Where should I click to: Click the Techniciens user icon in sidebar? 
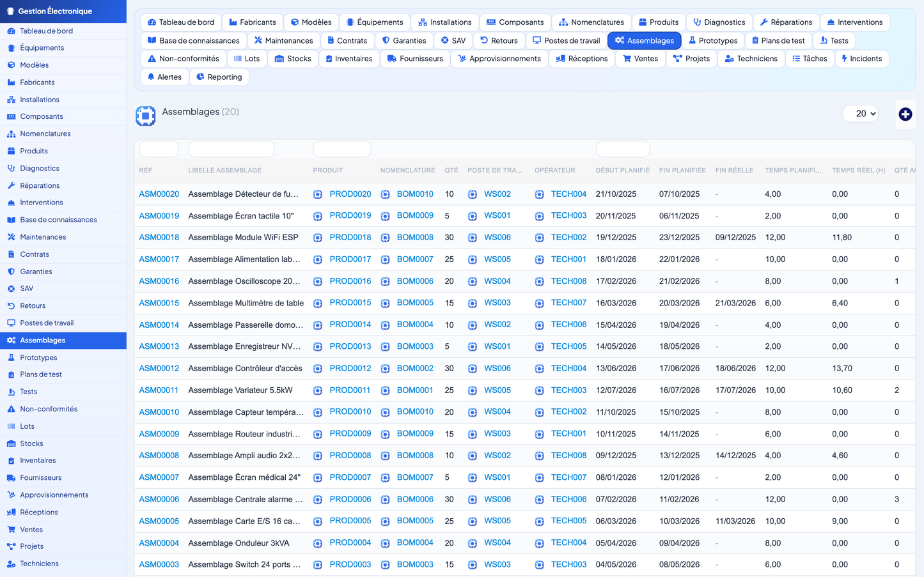point(11,564)
